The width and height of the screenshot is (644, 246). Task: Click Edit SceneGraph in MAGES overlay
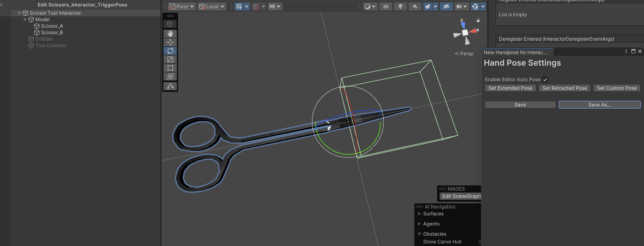[x=461, y=196]
